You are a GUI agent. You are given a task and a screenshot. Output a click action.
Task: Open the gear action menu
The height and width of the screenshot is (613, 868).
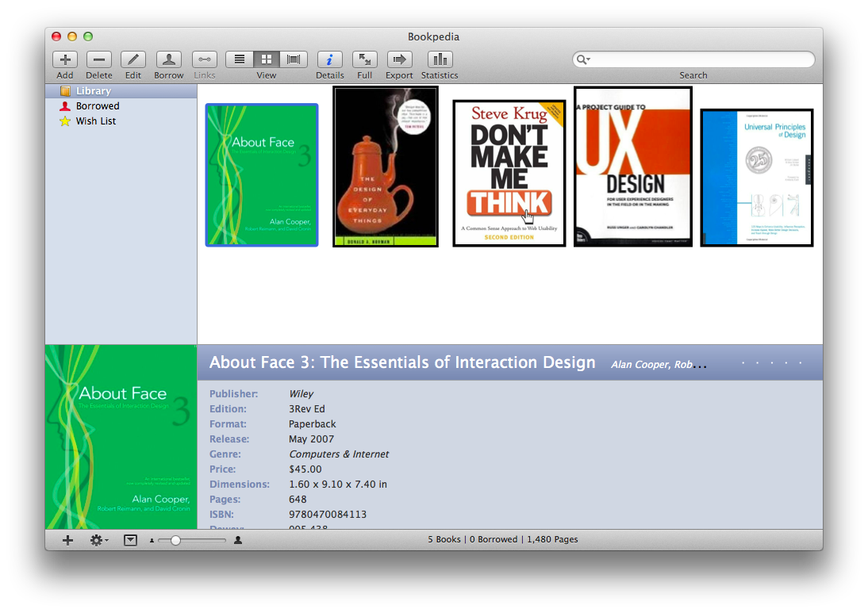pos(99,540)
